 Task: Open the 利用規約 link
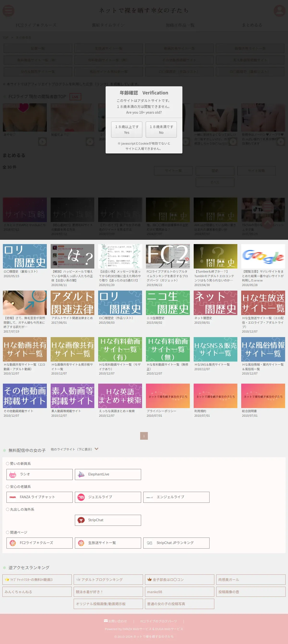(200, 411)
